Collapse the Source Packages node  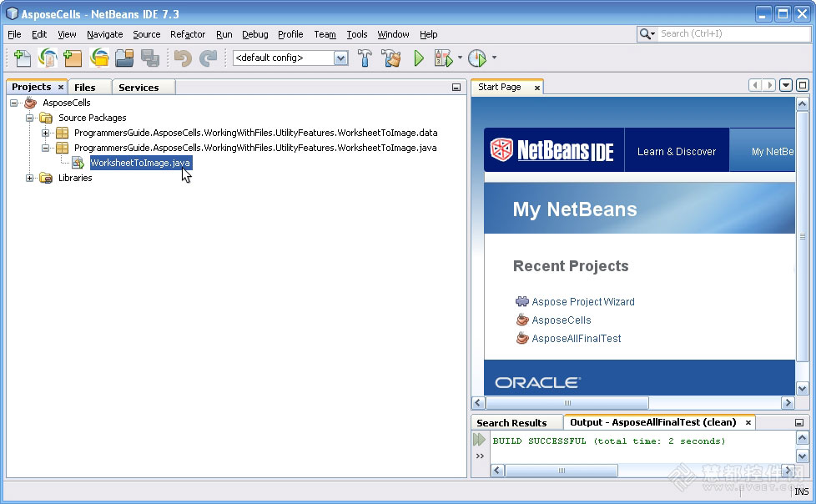tap(30, 118)
